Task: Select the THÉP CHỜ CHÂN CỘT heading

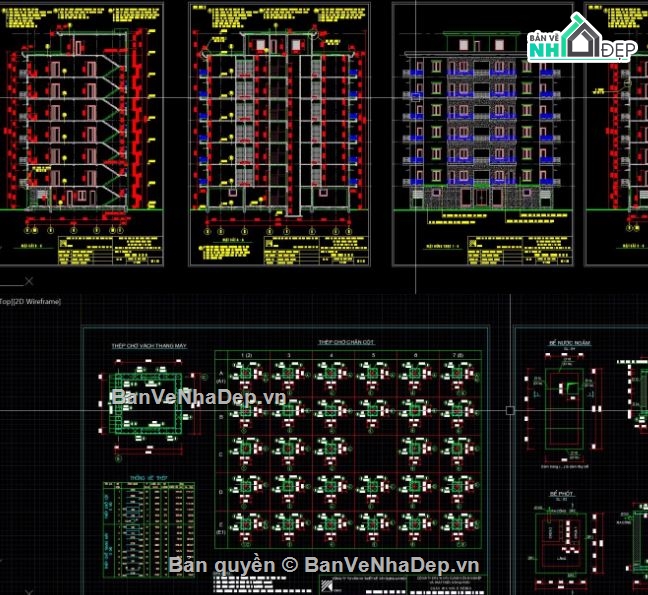Action: click(x=346, y=342)
